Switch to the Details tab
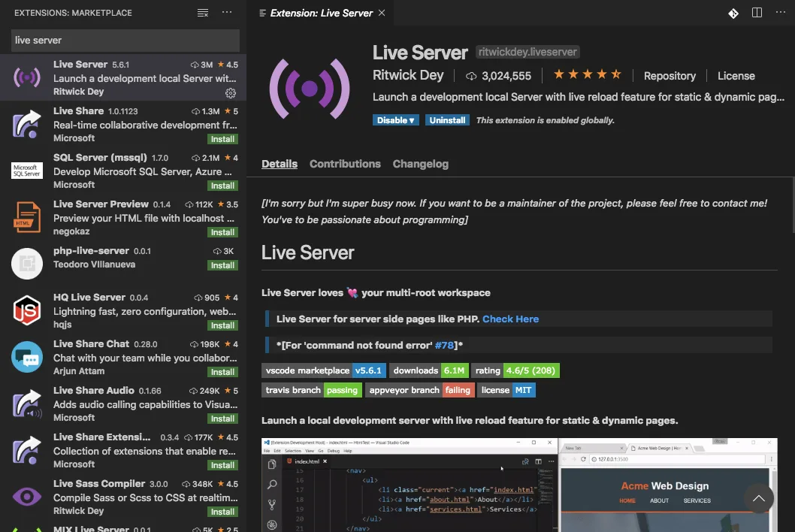Image resolution: width=795 pixels, height=532 pixels. point(280,164)
